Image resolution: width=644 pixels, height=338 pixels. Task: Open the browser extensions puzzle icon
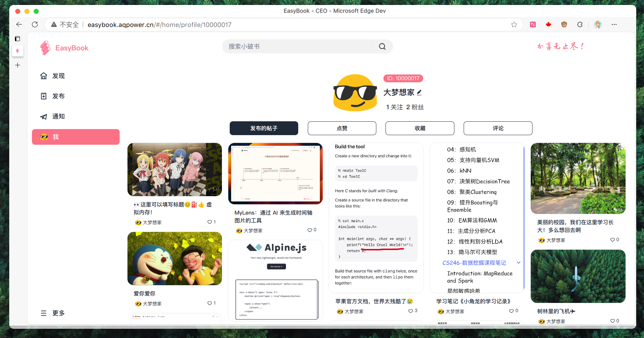[580, 24]
